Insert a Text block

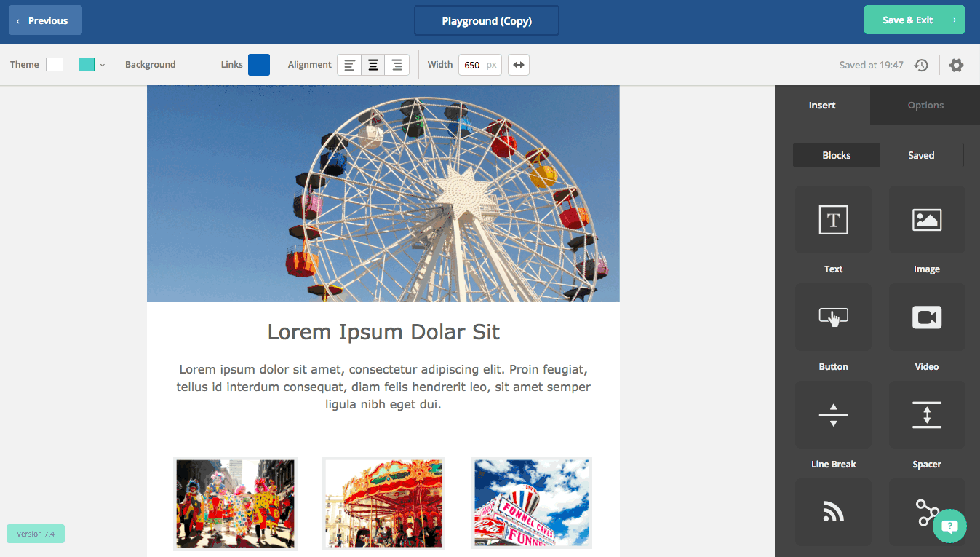(x=833, y=220)
